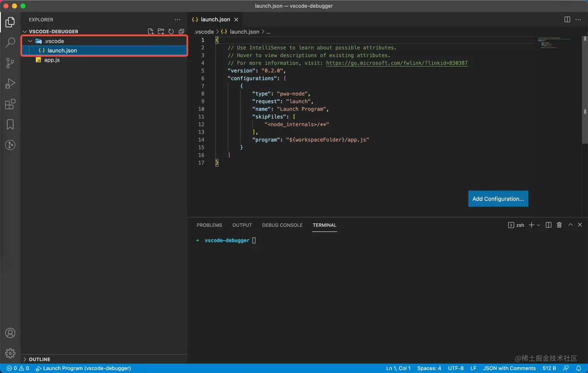
Task: Open the Extensions view
Action: tap(10, 104)
